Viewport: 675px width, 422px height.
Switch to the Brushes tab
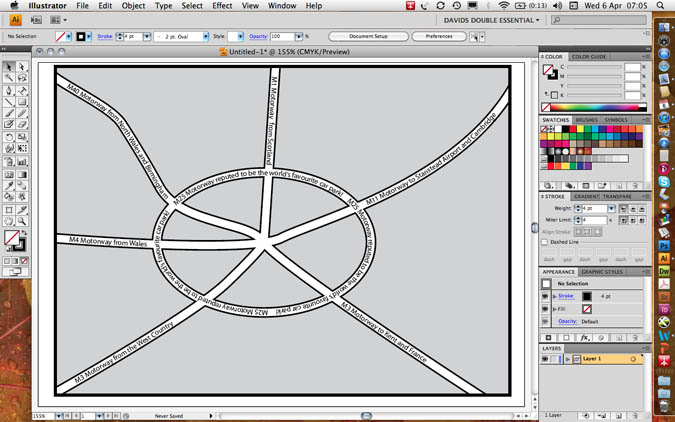click(584, 120)
